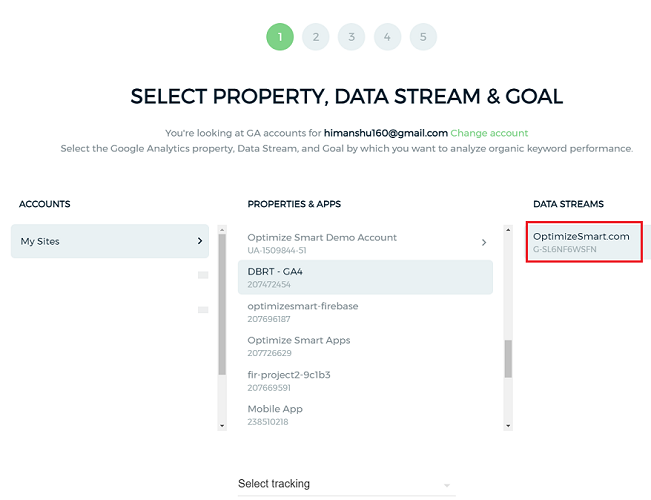This screenshot has height=500, width=651.
Task: Select the Mobile App property
Action: [x=365, y=415]
